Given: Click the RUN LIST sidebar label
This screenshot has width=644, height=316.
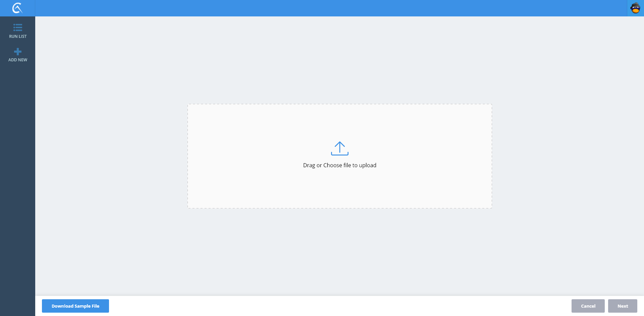Looking at the screenshot, I should point(18,37).
